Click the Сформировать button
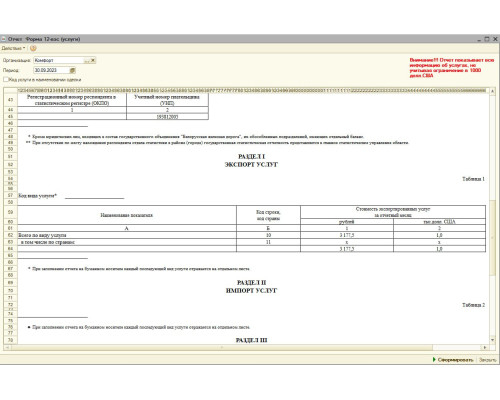The image size is (500, 400). coord(453,360)
